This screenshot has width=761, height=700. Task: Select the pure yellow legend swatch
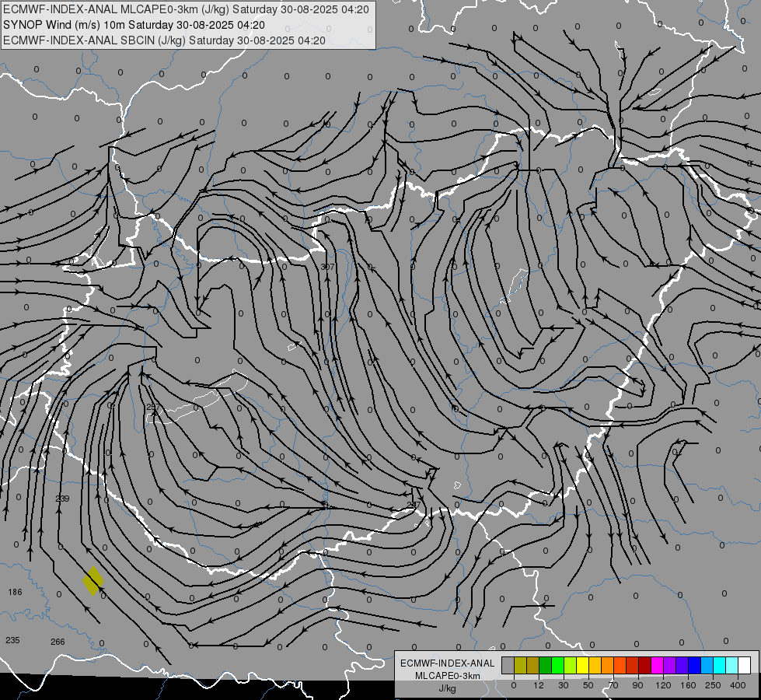tap(583, 665)
